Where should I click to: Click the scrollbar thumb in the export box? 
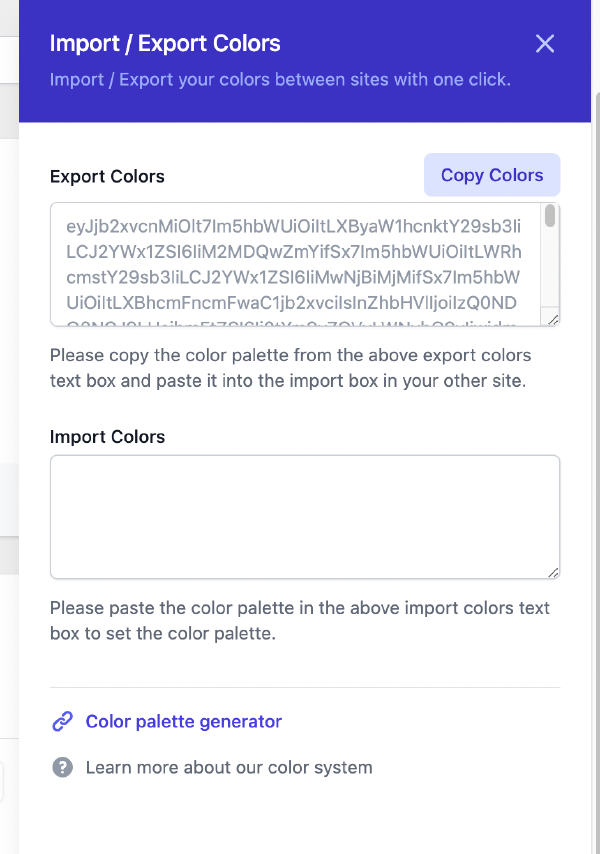[x=550, y=215]
